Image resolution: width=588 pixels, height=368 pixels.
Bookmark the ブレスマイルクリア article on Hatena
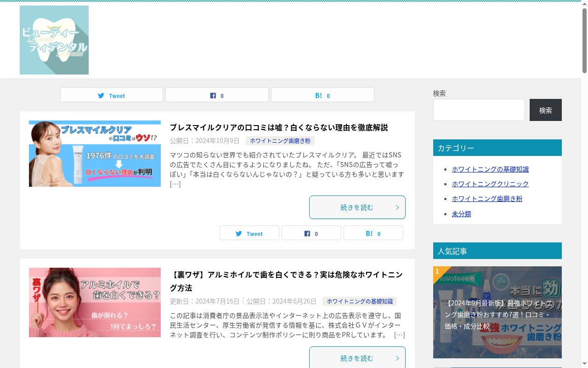(x=373, y=233)
